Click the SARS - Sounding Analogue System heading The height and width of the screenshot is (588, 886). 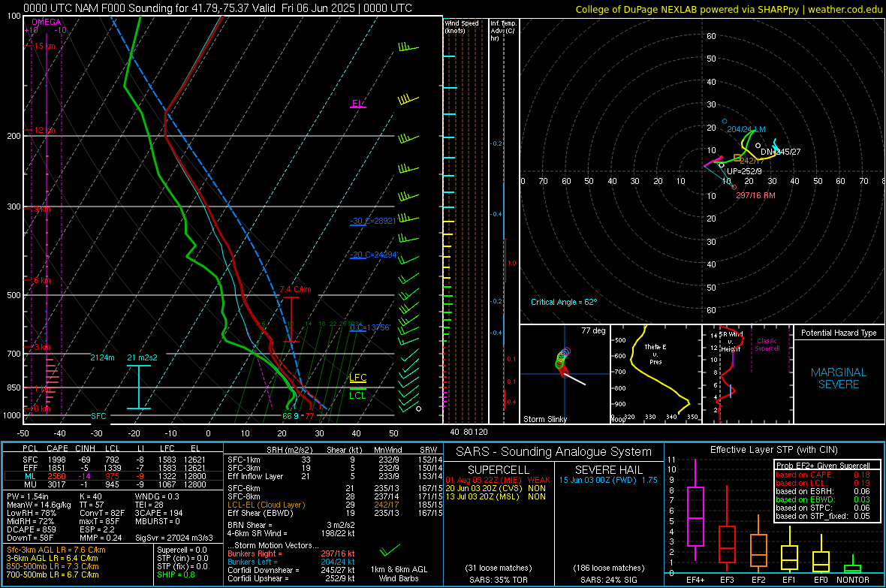553,452
